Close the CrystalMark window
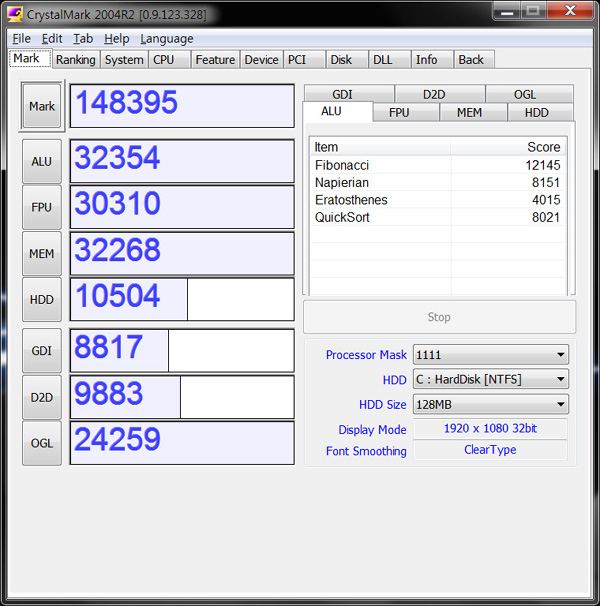Screen dimensions: 600x606 coord(570,11)
